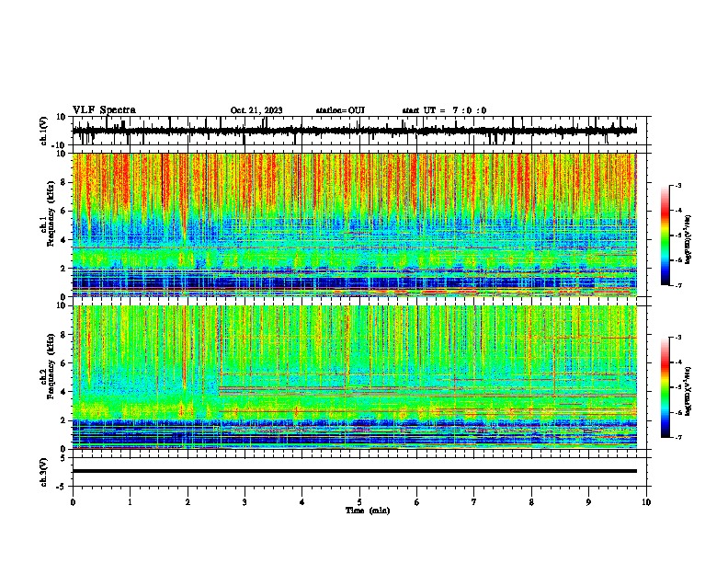728x563 pixels.
Task: Click time axis tick label "7"
Action: click(474, 502)
